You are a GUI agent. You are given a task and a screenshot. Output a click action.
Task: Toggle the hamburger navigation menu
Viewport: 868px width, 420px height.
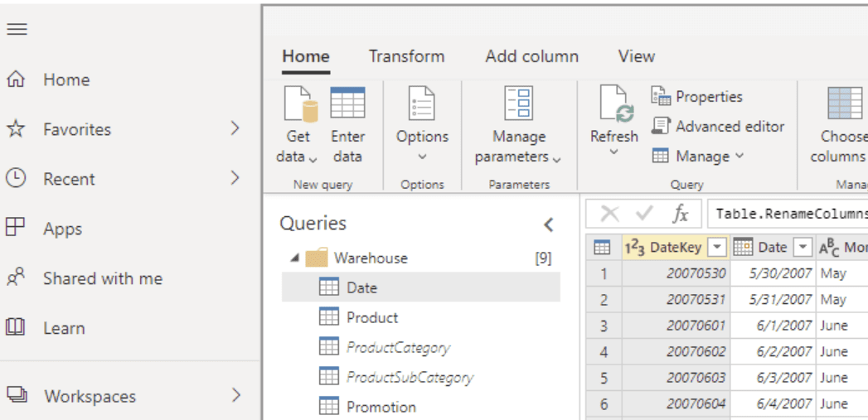click(17, 30)
